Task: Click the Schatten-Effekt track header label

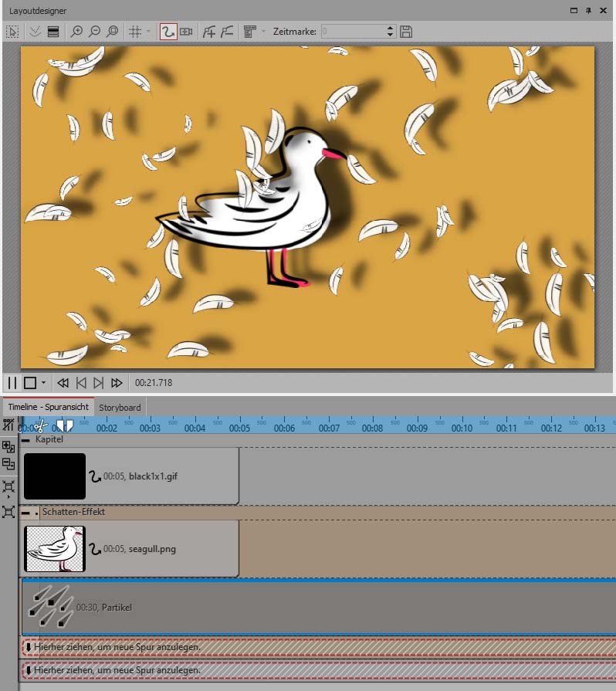Action: coord(73,512)
